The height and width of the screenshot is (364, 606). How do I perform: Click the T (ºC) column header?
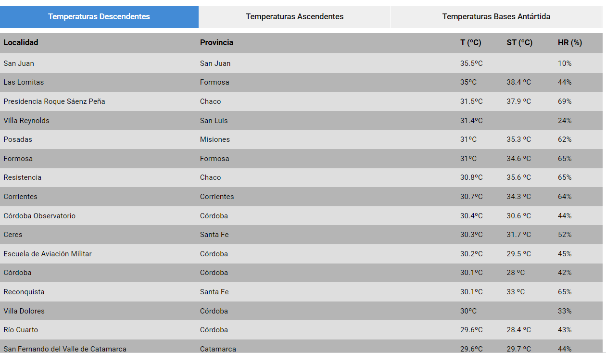pos(470,43)
